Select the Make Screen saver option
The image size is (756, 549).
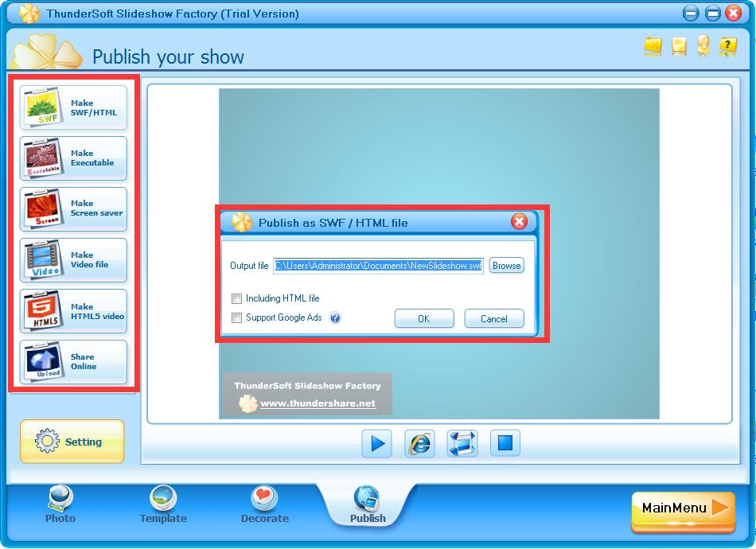tap(73, 208)
